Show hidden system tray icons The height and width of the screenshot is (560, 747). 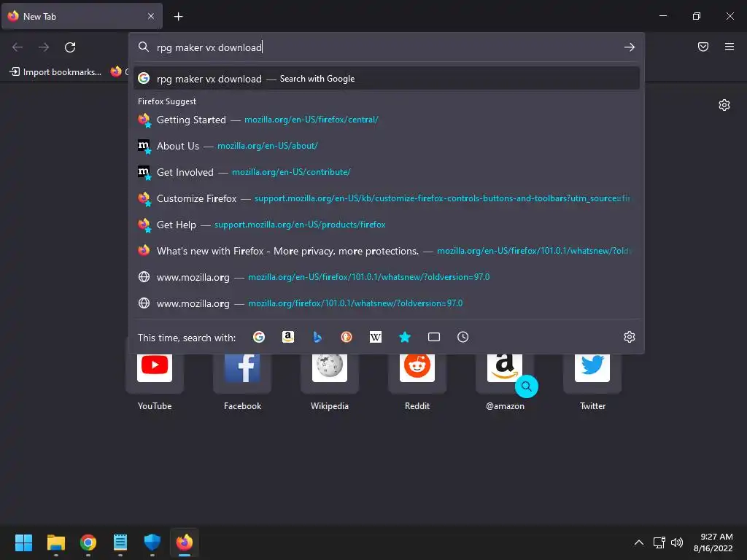click(x=639, y=542)
